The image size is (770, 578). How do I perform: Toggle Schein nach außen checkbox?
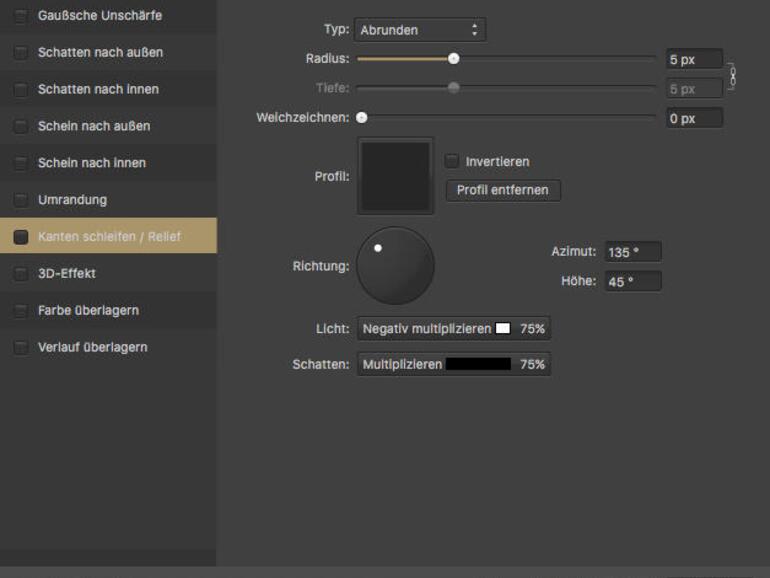21,126
